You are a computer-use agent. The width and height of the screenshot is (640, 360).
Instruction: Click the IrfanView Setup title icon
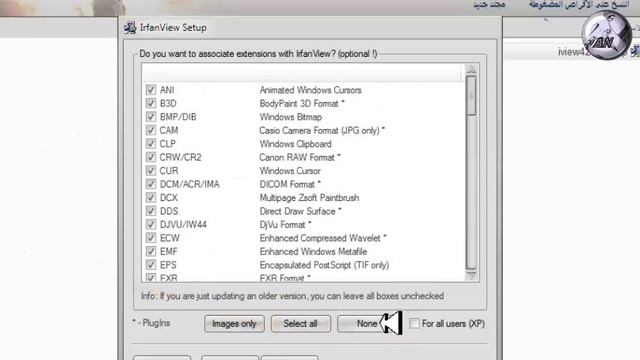pos(130,28)
